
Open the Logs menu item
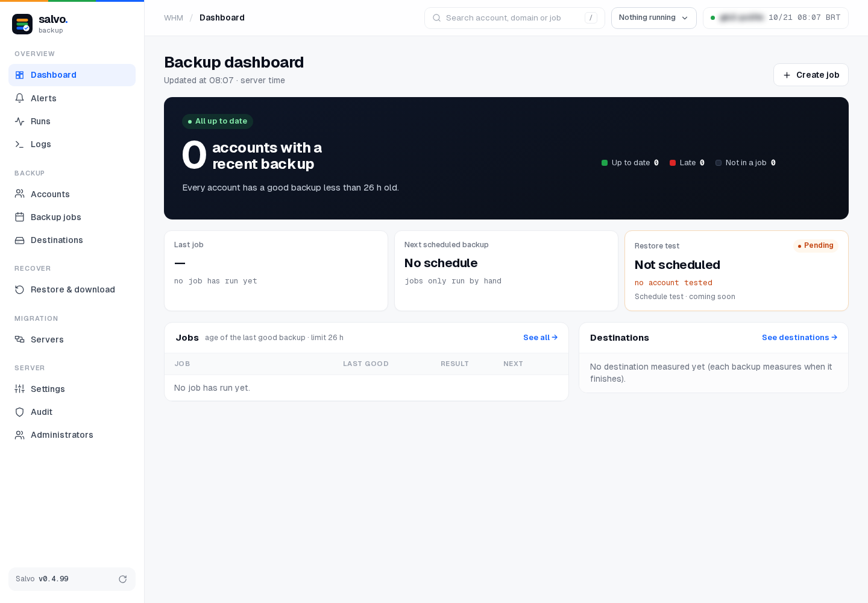point(72,144)
